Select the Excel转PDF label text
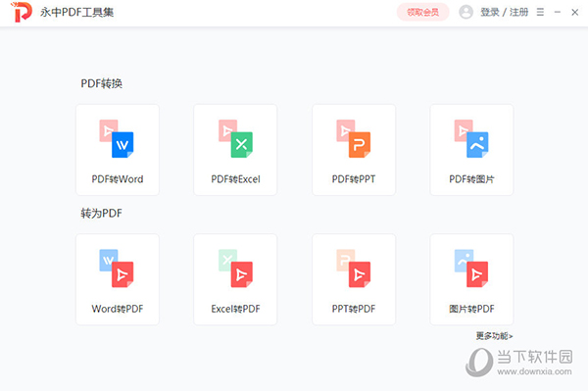 coord(235,309)
